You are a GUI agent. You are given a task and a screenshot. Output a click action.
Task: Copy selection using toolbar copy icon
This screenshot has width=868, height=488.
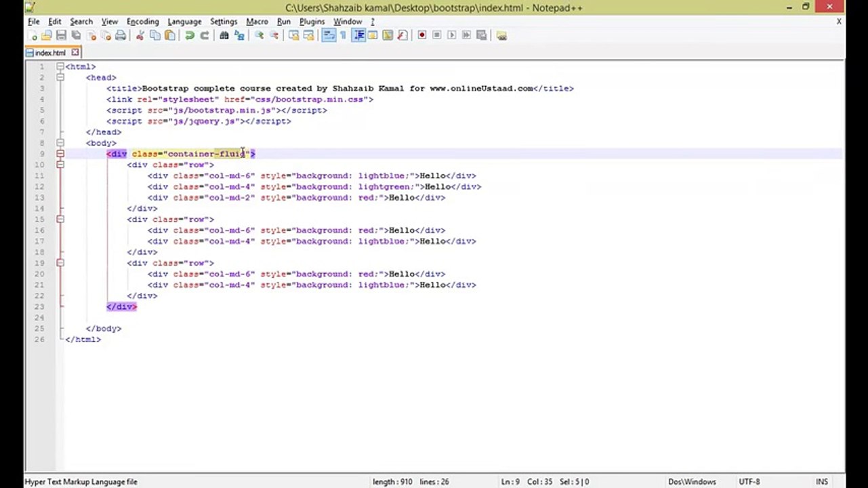[155, 35]
